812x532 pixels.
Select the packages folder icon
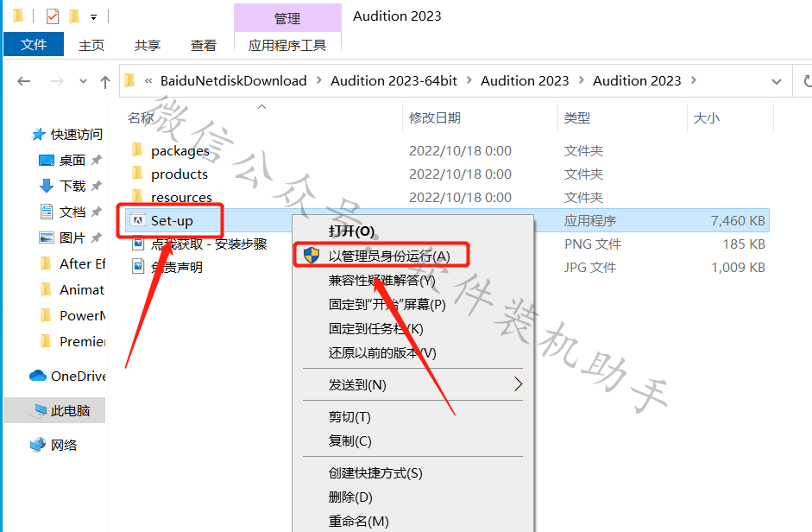pos(137,150)
